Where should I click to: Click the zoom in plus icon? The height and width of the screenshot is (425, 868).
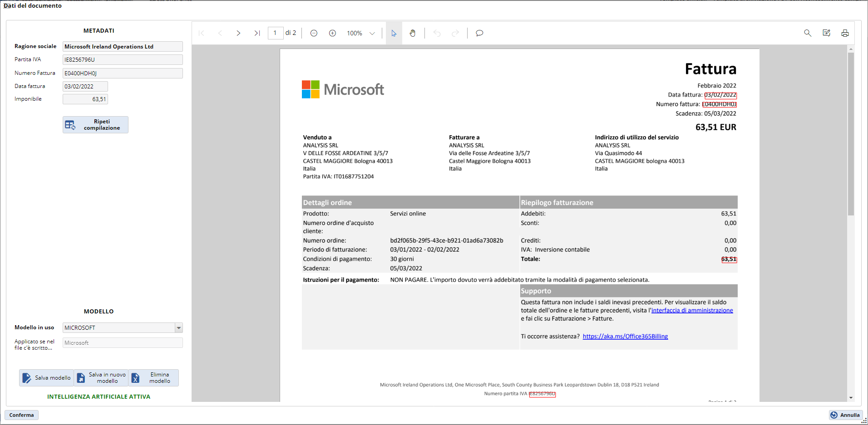(x=332, y=33)
